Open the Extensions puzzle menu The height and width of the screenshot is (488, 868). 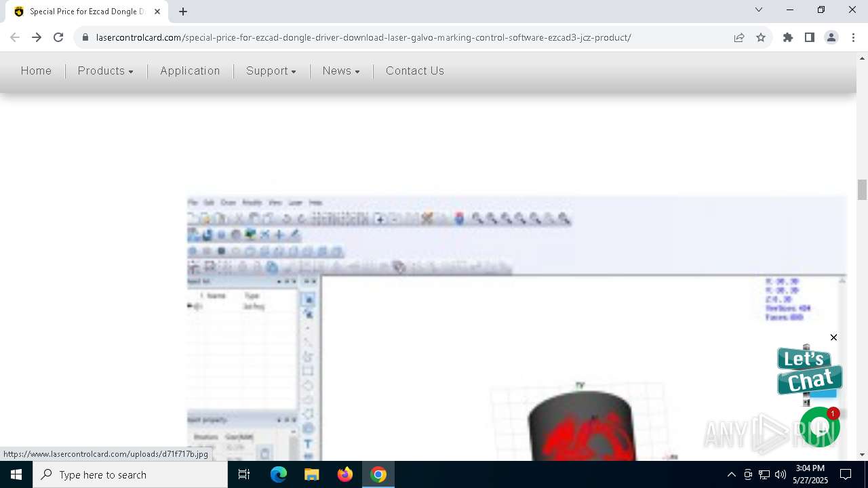(788, 37)
